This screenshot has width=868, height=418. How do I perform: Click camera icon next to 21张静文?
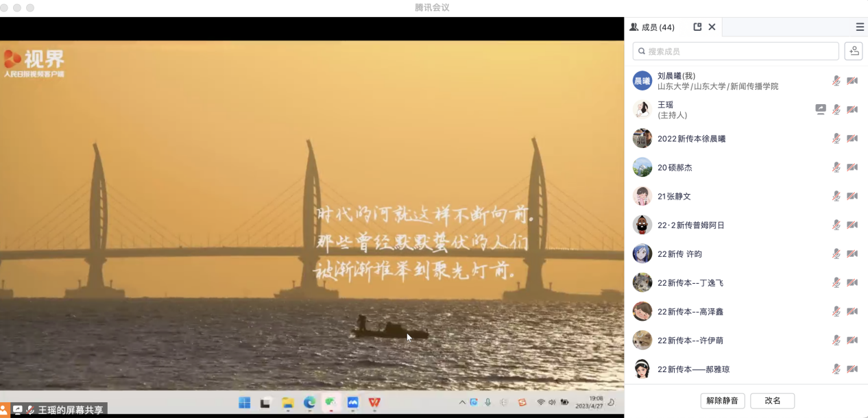coord(852,196)
